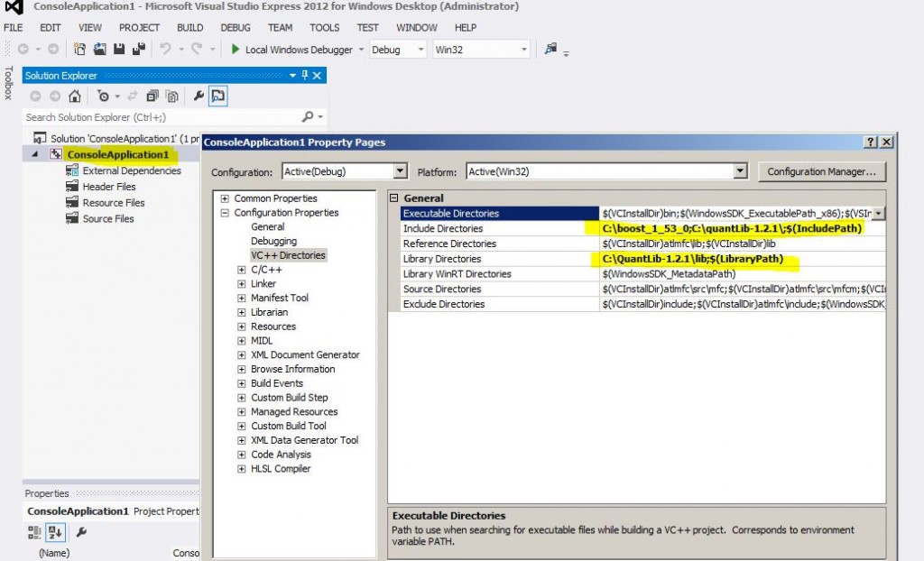Click the Configuration Manager button
Viewport: 924px width, 561px height.
pos(821,171)
